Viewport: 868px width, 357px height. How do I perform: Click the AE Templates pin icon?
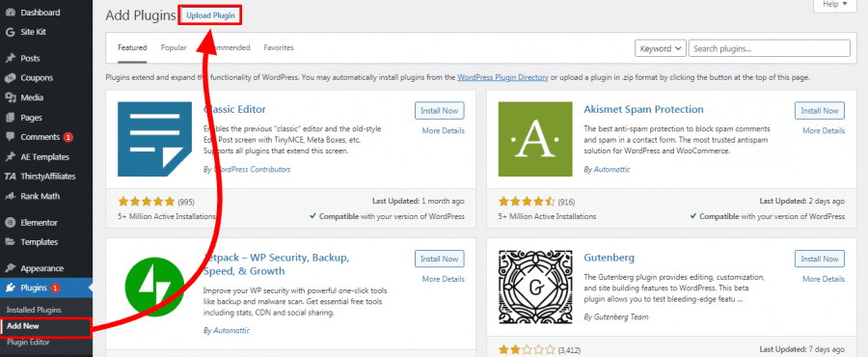pyautogui.click(x=10, y=156)
